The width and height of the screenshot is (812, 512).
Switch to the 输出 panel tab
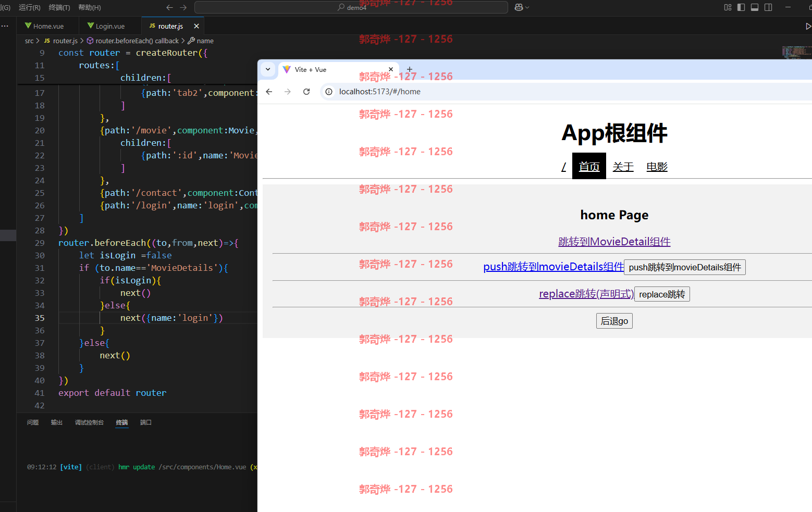57,422
